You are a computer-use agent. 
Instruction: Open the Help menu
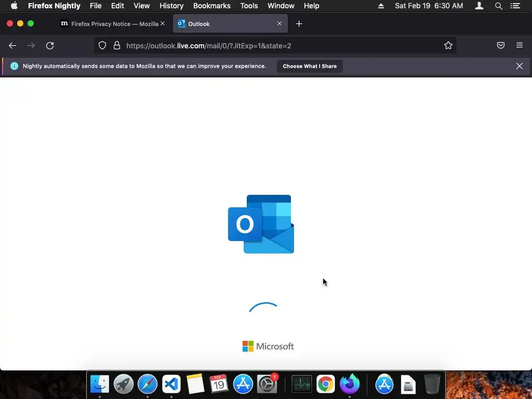tap(312, 6)
